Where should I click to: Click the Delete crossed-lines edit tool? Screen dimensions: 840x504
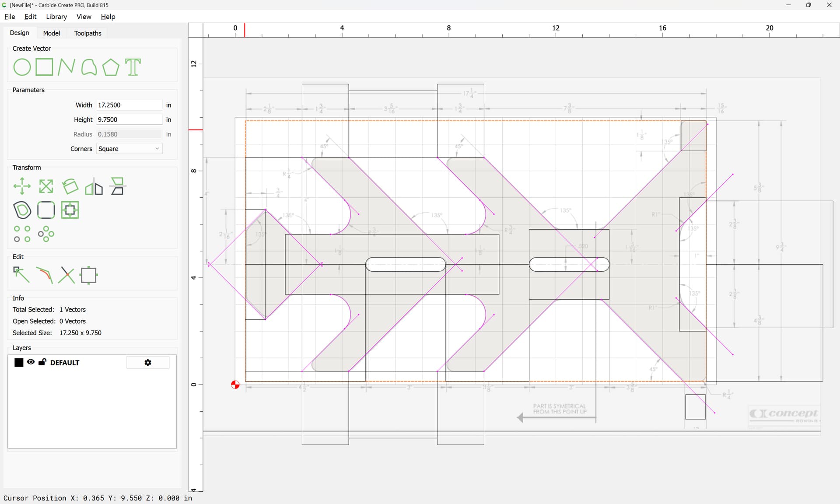[66, 275]
